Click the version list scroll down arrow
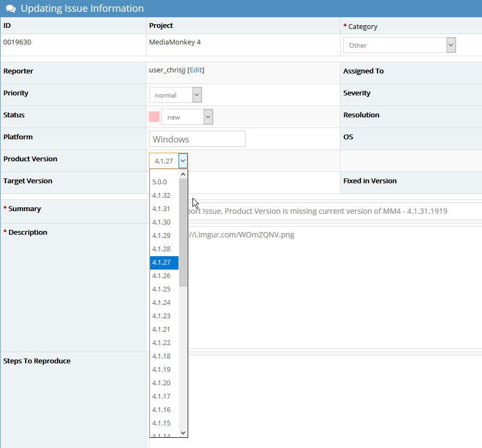 tap(183, 432)
